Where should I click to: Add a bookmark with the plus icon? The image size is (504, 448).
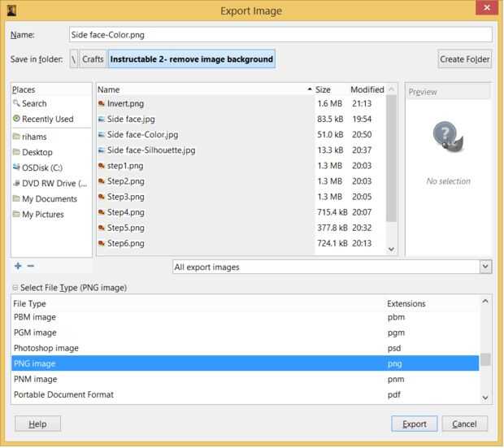tap(18, 266)
